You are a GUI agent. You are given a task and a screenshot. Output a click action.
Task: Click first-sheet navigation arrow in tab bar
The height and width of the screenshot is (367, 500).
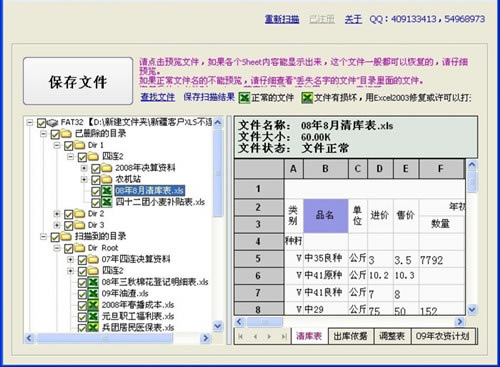pos(241,337)
